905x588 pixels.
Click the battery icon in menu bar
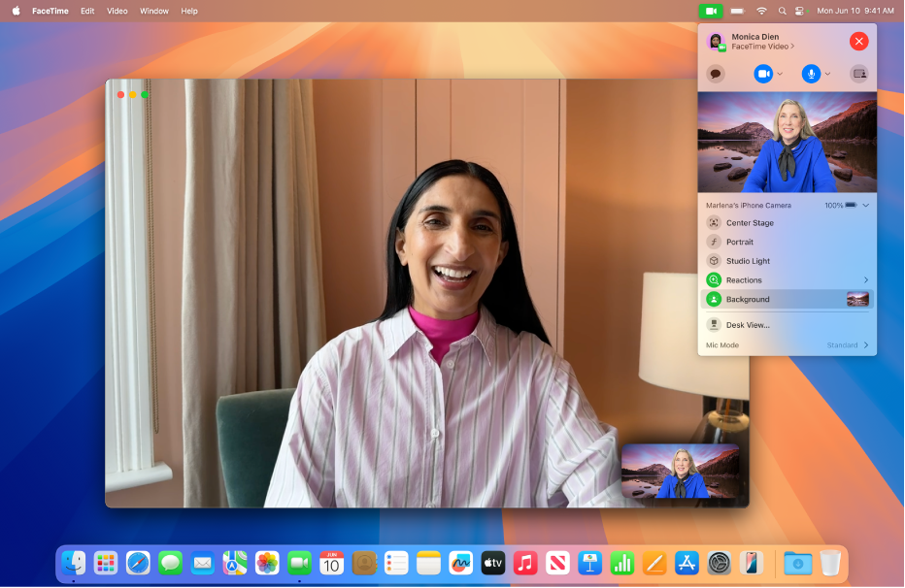(738, 11)
